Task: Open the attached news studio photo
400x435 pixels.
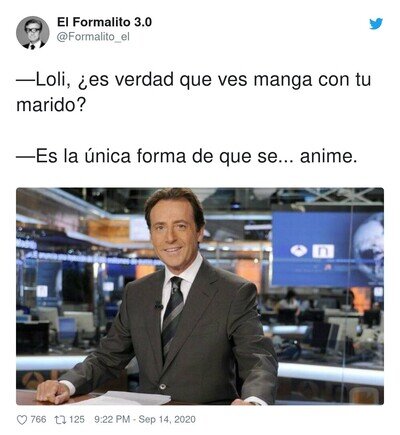Action: click(x=200, y=296)
